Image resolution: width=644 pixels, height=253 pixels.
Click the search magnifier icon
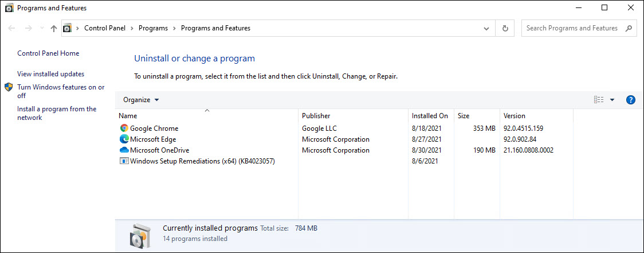click(x=629, y=28)
